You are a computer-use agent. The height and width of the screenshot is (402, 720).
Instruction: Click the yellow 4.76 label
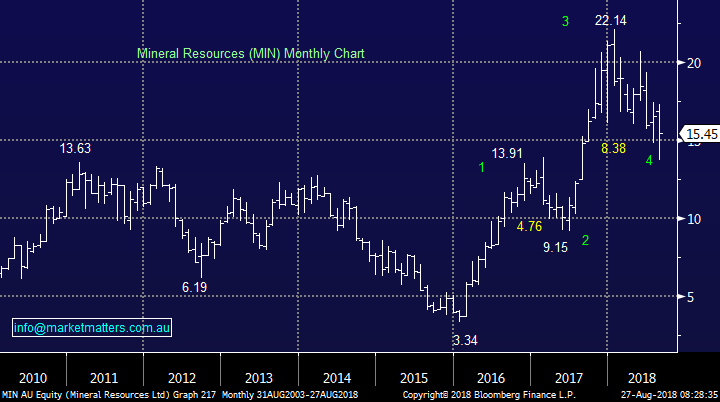[x=529, y=226]
